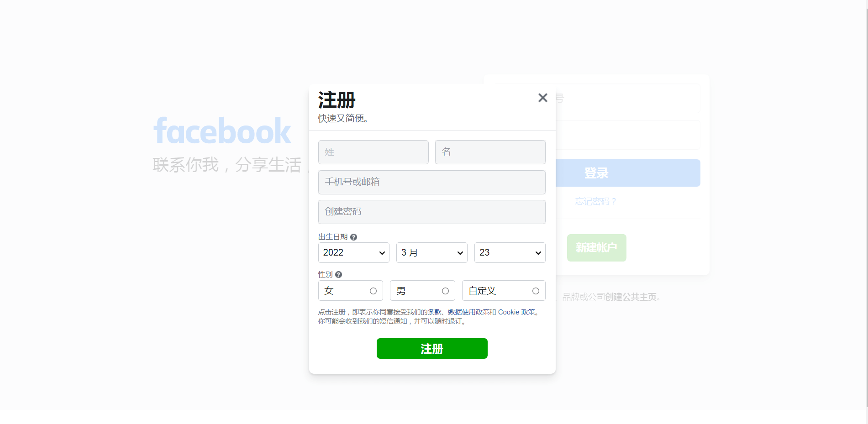Expand the birth month dropdown showing 3 月
This screenshot has width=868, height=424.
431,252
